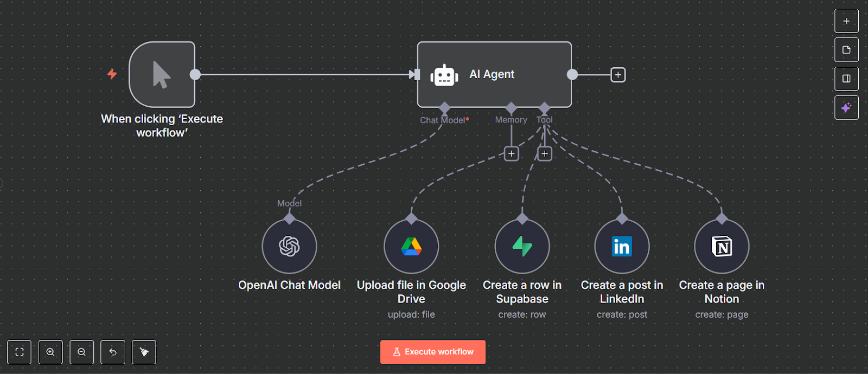Viewport: 868px width, 374px height.
Task: Select the 'Create a post in LinkedIn' label
Action: click(x=622, y=292)
